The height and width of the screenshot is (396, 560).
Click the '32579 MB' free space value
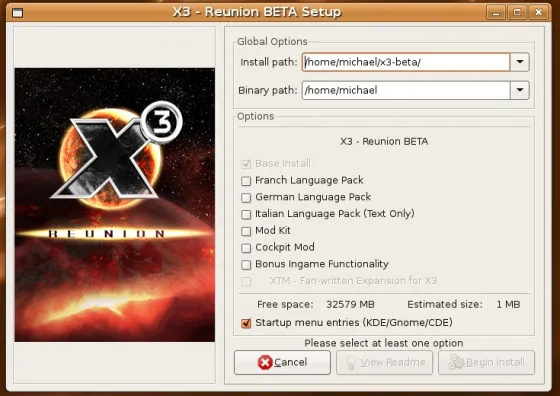point(350,305)
